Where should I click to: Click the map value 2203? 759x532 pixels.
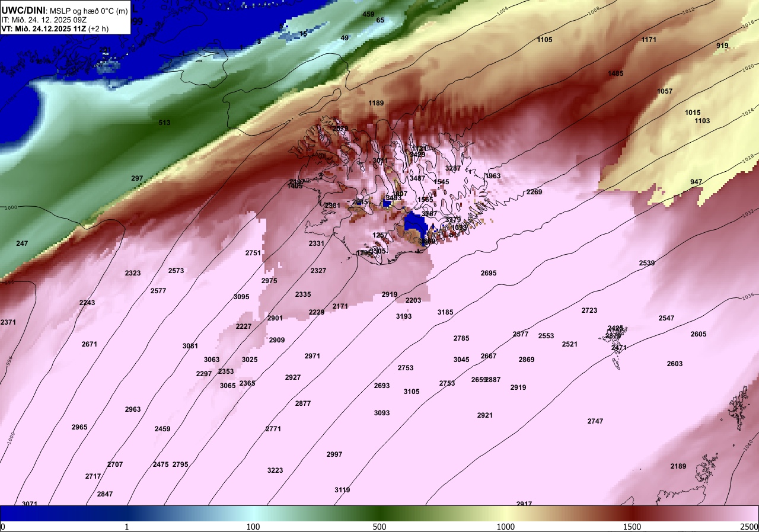click(413, 300)
